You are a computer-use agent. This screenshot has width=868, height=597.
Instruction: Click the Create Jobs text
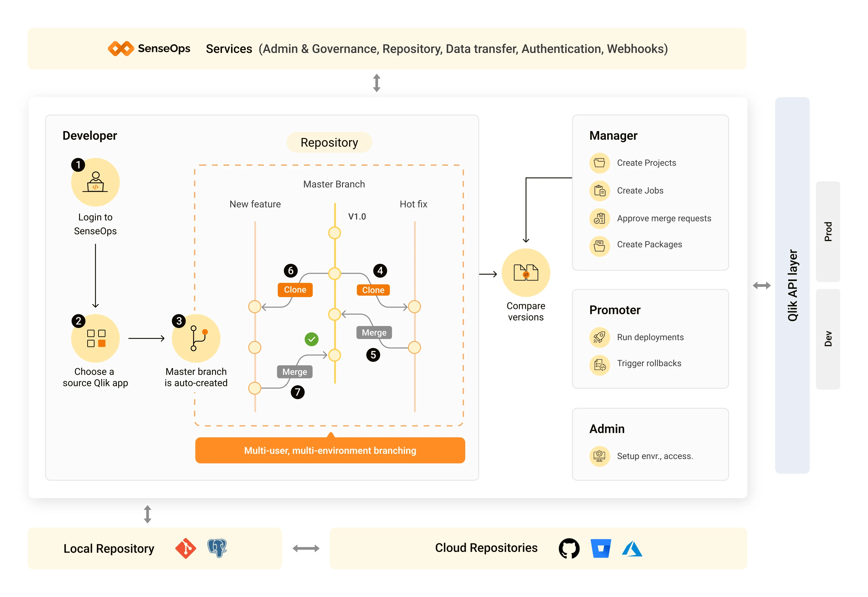(640, 191)
